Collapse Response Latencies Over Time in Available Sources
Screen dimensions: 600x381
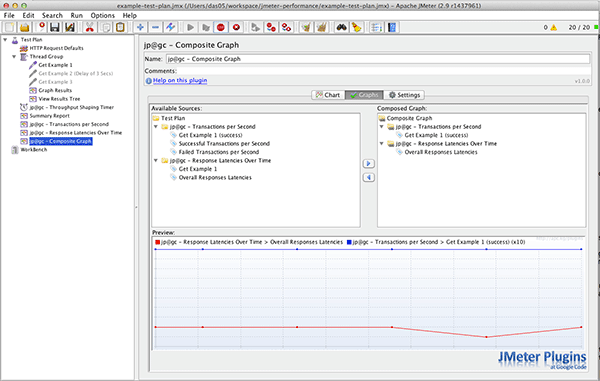tap(156, 161)
